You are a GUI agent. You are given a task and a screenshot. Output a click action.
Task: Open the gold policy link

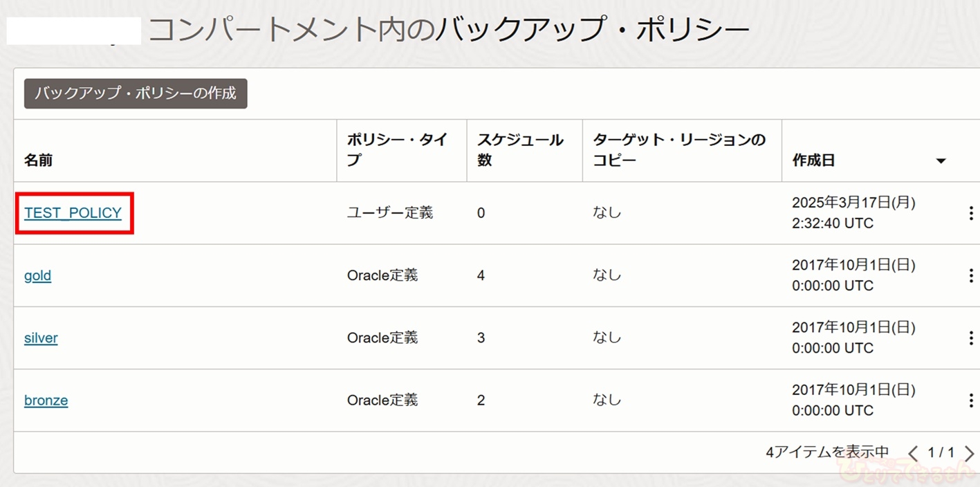[x=37, y=275]
